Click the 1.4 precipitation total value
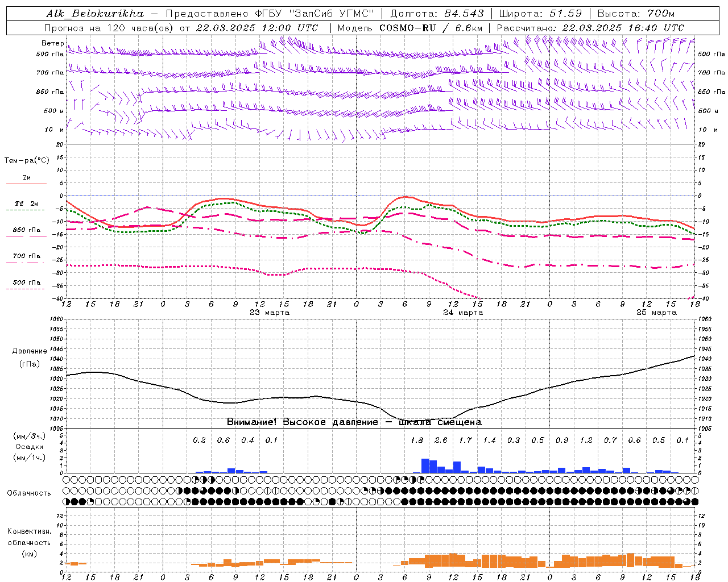This screenshot has height=582, width=728. pos(489,440)
